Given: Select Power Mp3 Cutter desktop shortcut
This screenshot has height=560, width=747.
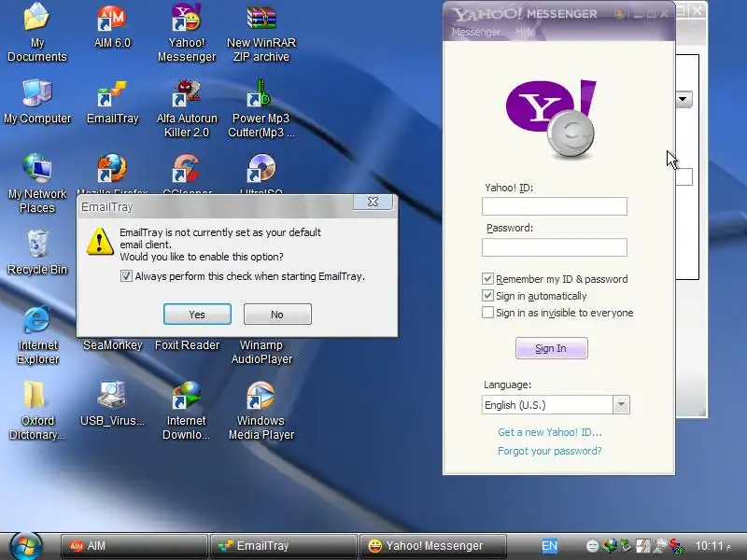Looking at the screenshot, I should coord(261,108).
